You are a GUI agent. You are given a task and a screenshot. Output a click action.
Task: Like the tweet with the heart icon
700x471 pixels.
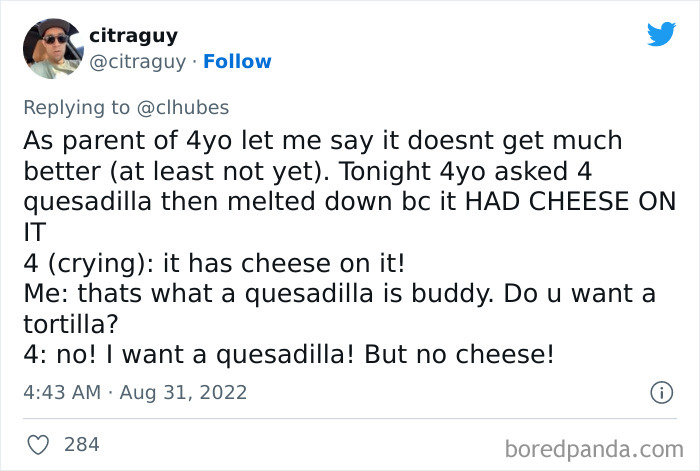pos(38,445)
